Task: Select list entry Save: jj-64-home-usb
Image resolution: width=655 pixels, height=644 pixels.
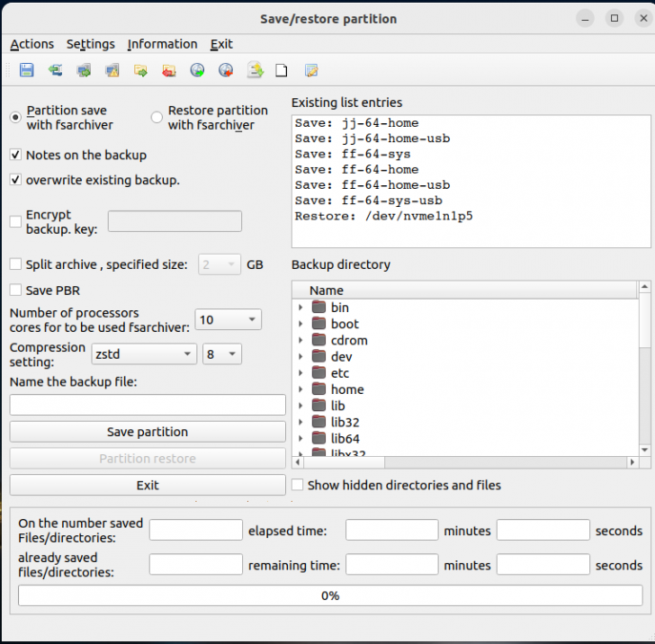Action: click(471, 139)
